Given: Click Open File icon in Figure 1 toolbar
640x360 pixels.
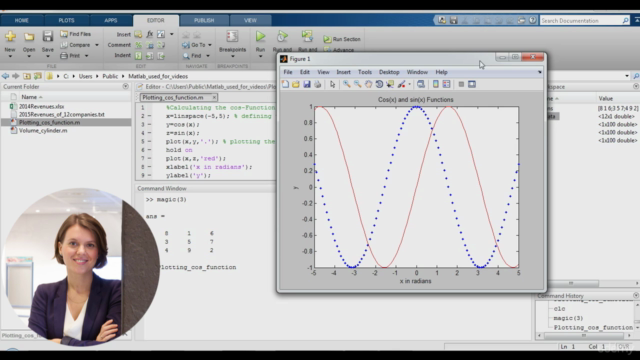Looking at the screenshot, I should click(x=296, y=84).
